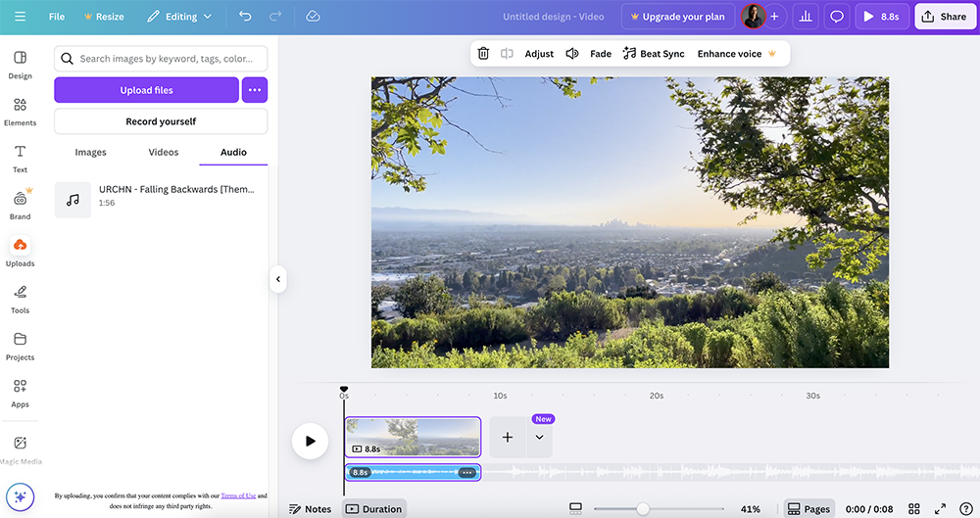Image resolution: width=980 pixels, height=518 pixels.
Task: Add collaborator with plus icon
Action: coord(774,17)
